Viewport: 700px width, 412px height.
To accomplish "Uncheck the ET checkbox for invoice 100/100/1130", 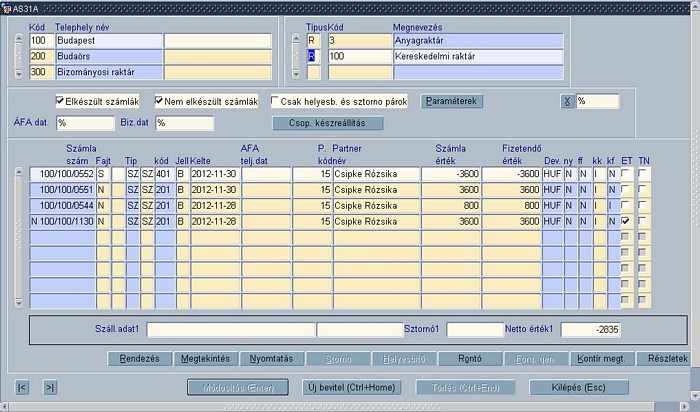I will [x=626, y=221].
